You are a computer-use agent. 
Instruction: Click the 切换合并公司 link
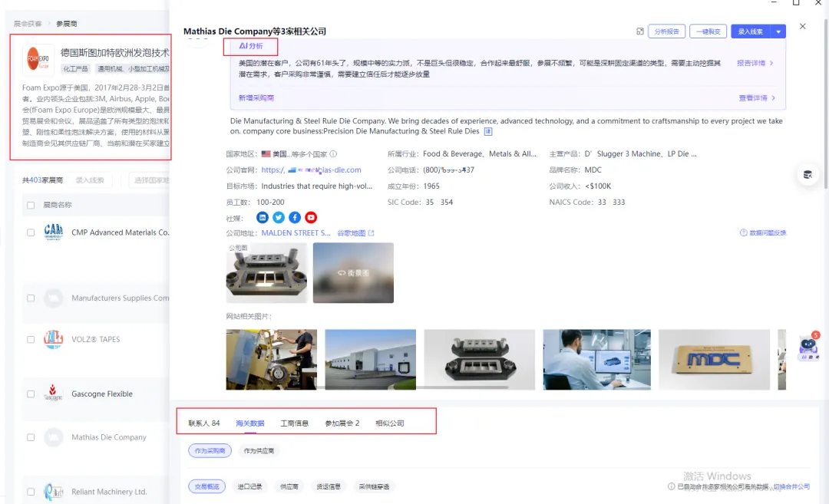pos(791,486)
